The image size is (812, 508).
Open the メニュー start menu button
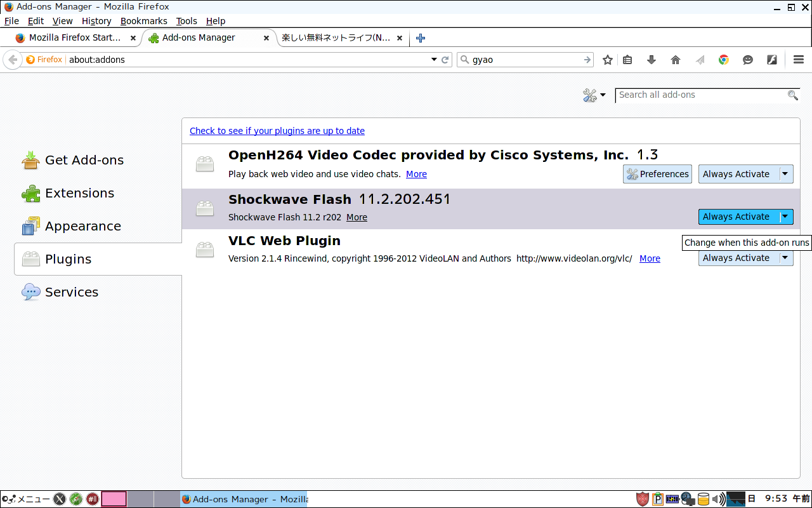25,499
